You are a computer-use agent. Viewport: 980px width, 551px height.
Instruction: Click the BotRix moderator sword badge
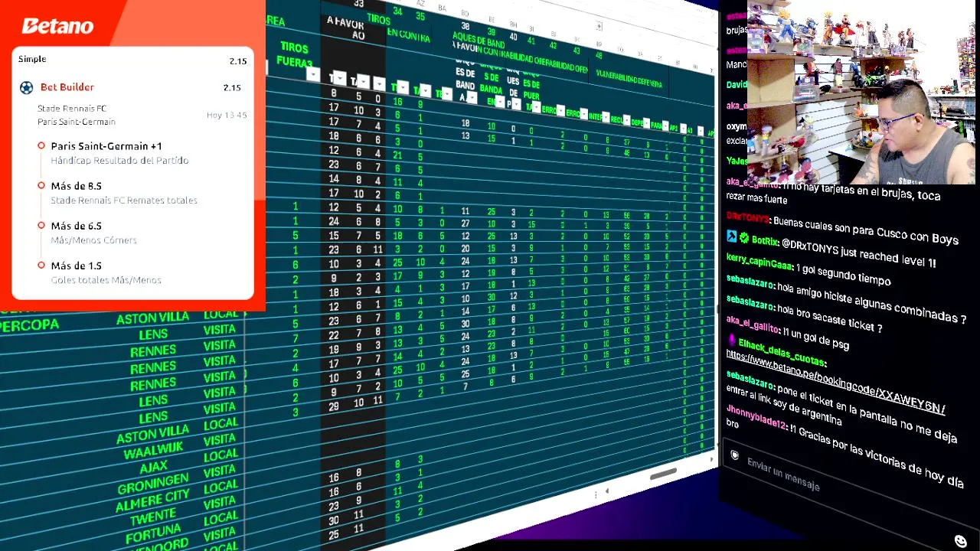click(x=731, y=236)
